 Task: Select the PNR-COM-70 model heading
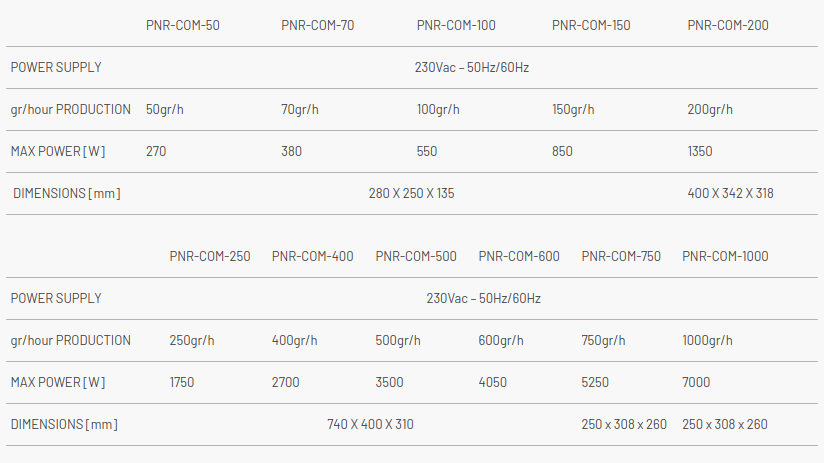tap(318, 26)
